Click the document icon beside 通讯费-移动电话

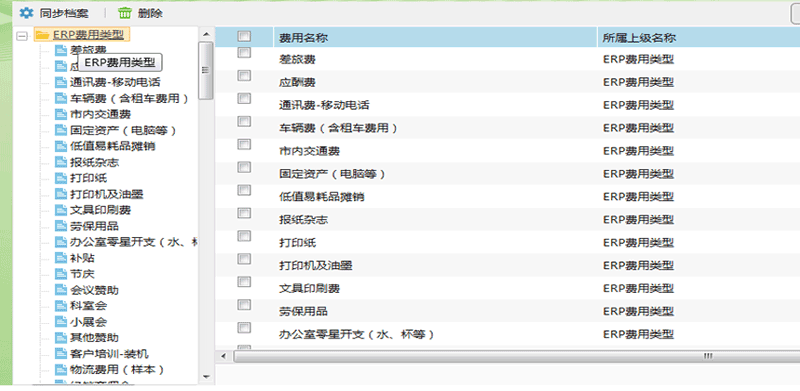click(61, 83)
